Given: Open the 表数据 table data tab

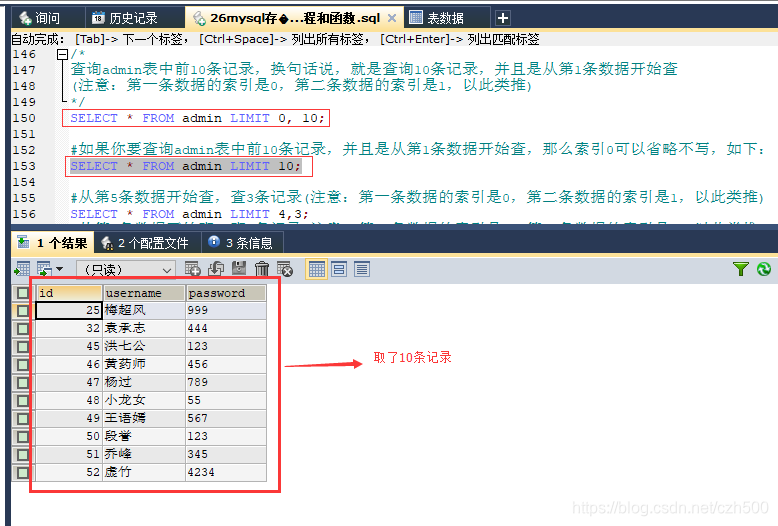Looking at the screenshot, I should pyautogui.click(x=446, y=18).
